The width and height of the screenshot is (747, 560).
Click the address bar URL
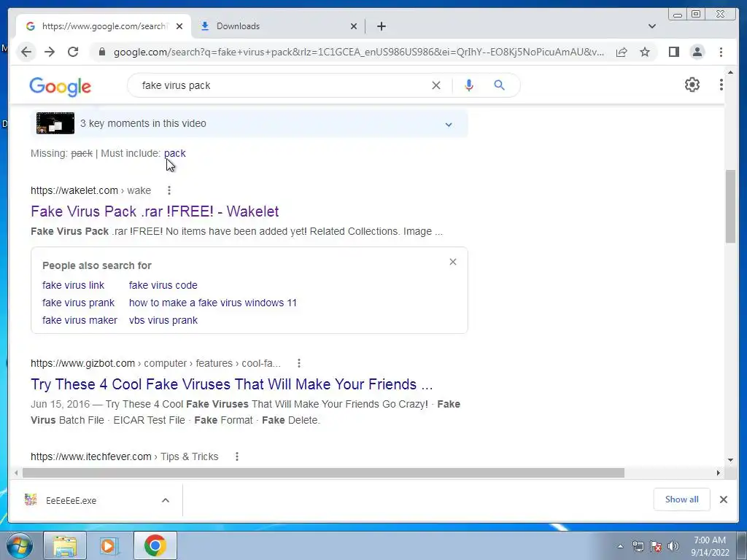click(358, 52)
